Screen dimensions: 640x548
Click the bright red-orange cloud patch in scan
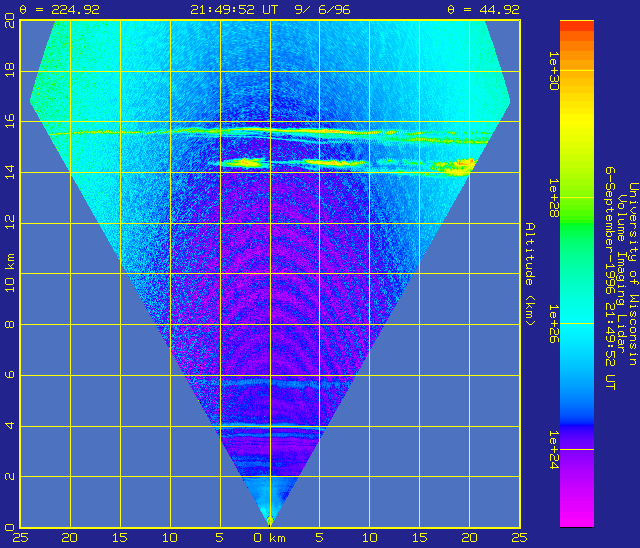coord(464,163)
